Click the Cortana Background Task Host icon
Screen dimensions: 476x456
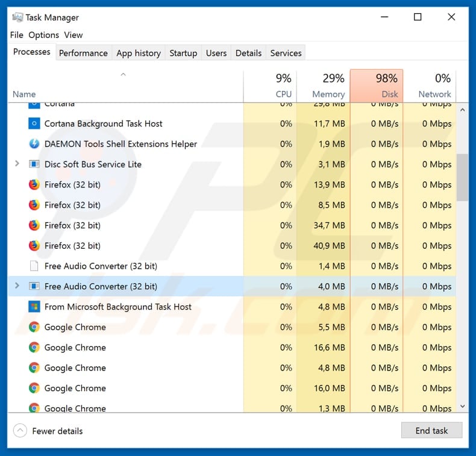click(34, 123)
